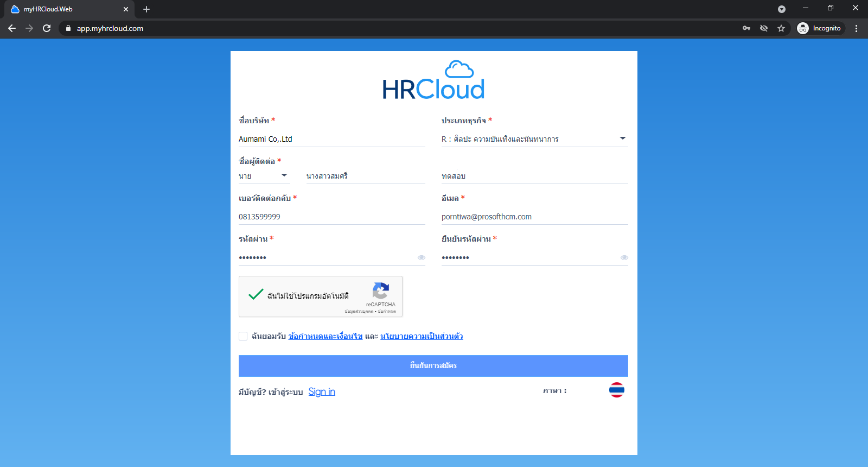Click the phone number field 0813599999

coord(332,217)
